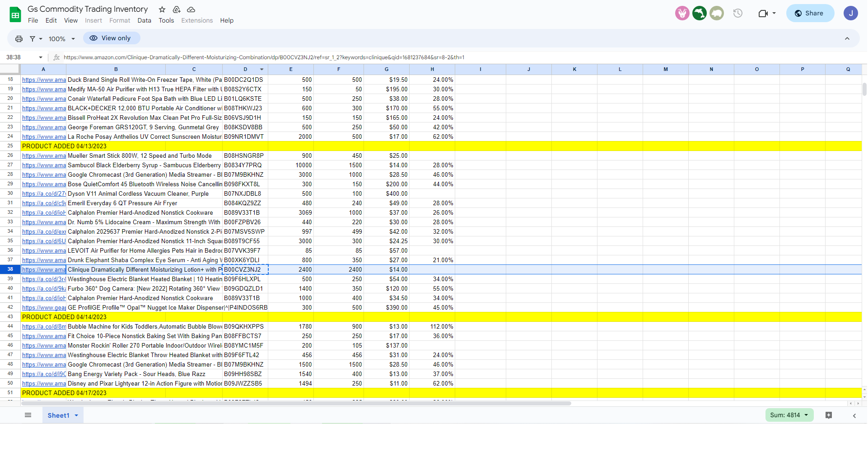The height and width of the screenshot is (471, 868).
Task: Open the video call options dropdown arrow
Action: pyautogui.click(x=774, y=13)
